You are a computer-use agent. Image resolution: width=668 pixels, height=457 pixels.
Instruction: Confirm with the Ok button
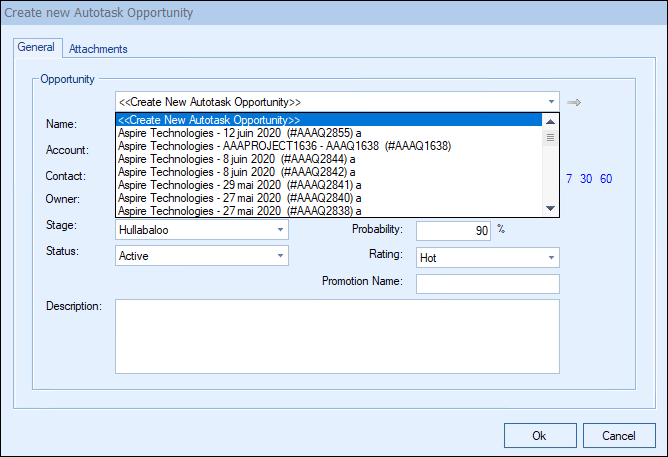point(540,435)
